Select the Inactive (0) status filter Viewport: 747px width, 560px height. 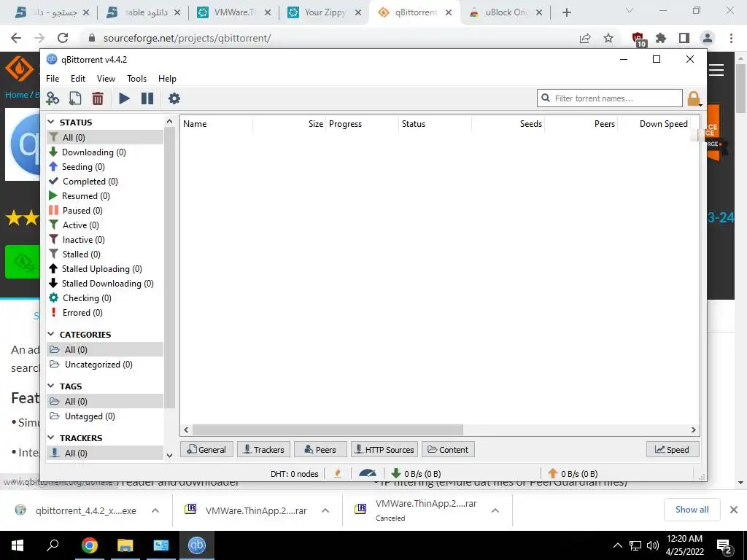pos(83,239)
